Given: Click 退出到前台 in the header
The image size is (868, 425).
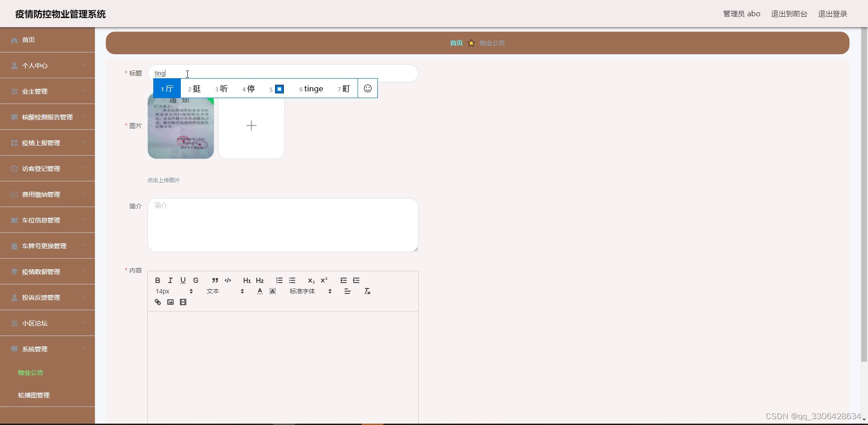Looking at the screenshot, I should pyautogui.click(x=789, y=14).
